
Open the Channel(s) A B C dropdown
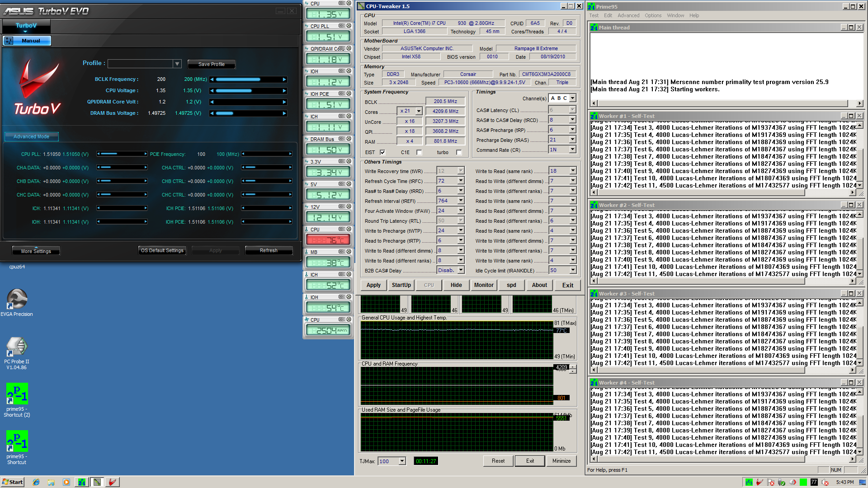[x=572, y=98]
